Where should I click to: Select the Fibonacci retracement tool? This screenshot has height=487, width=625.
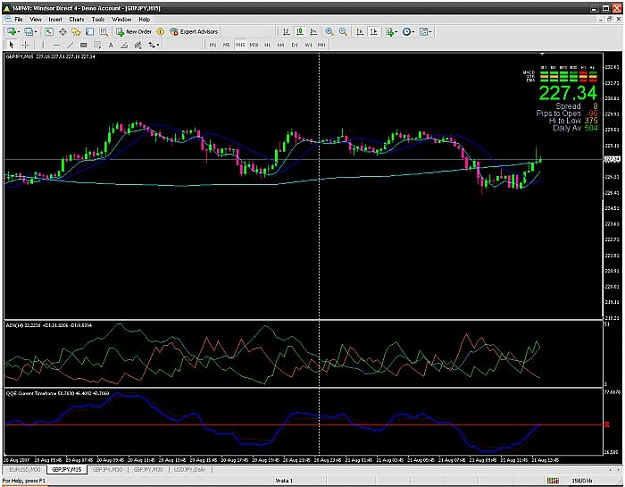[97, 45]
